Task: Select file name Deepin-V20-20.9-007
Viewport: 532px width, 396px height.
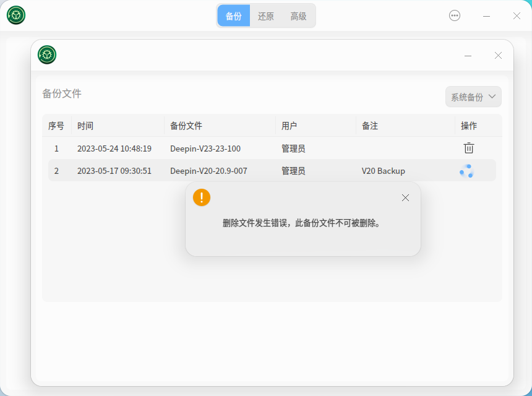Action: pos(208,171)
